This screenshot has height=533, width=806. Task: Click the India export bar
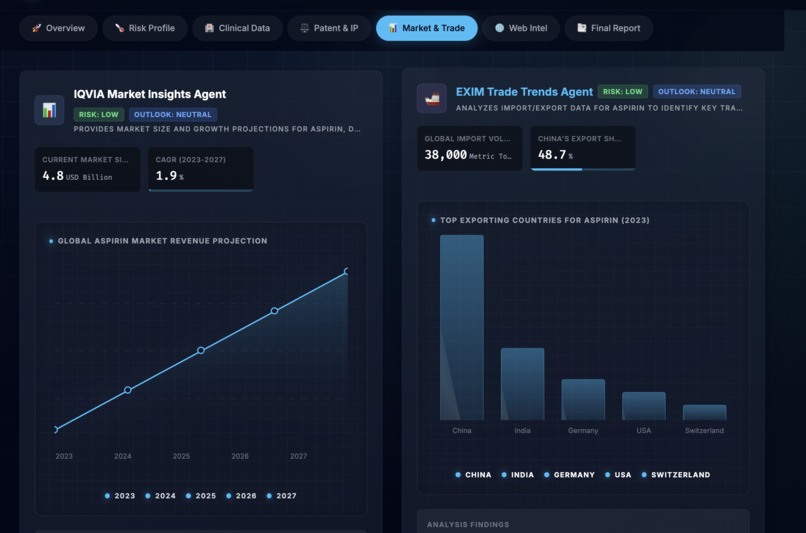pyautogui.click(x=522, y=384)
